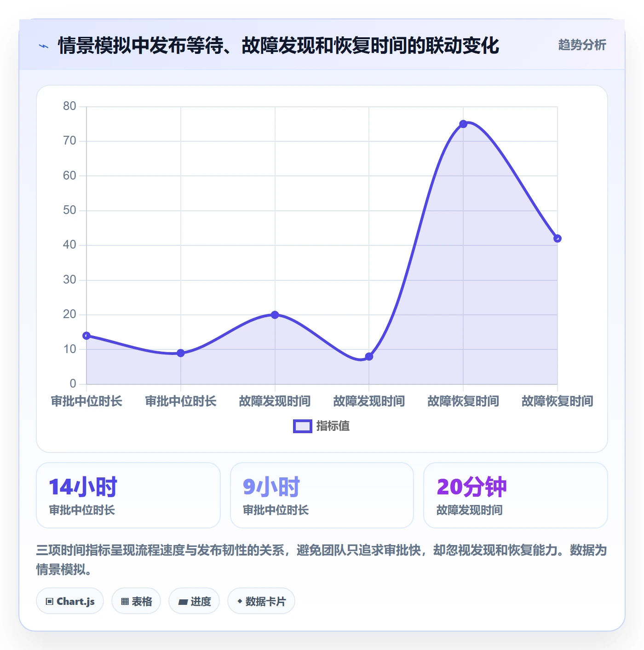This screenshot has width=644, height=650.
Task: Select the data point at value 42
Action: click(558, 238)
